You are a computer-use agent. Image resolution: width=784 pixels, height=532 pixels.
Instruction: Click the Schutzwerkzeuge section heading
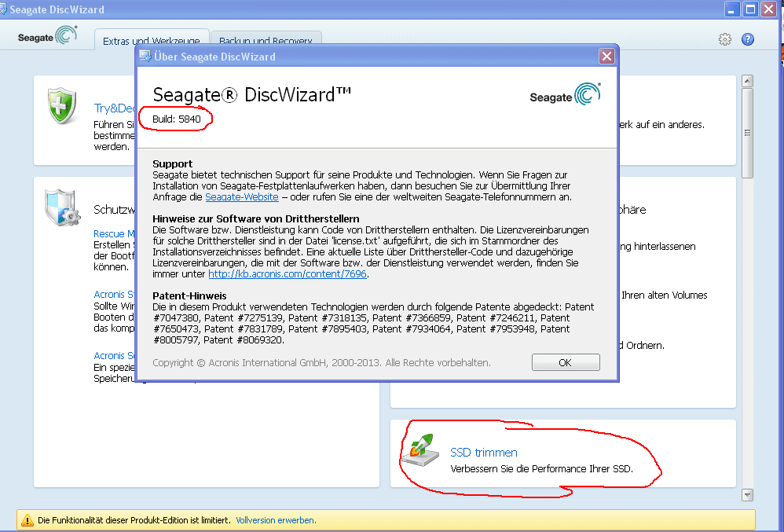[114, 210]
